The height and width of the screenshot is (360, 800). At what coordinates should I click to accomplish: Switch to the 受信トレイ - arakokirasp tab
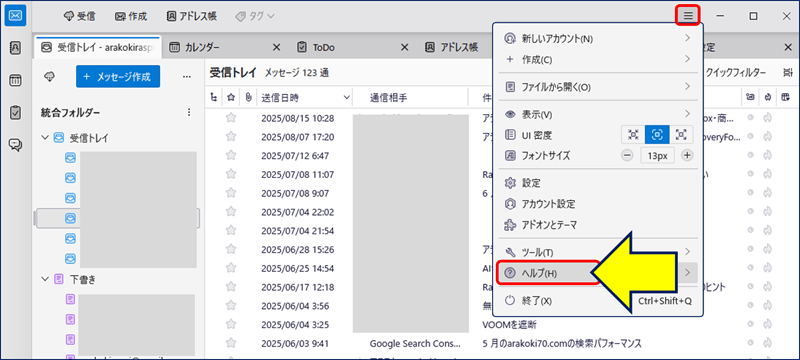tap(98, 47)
